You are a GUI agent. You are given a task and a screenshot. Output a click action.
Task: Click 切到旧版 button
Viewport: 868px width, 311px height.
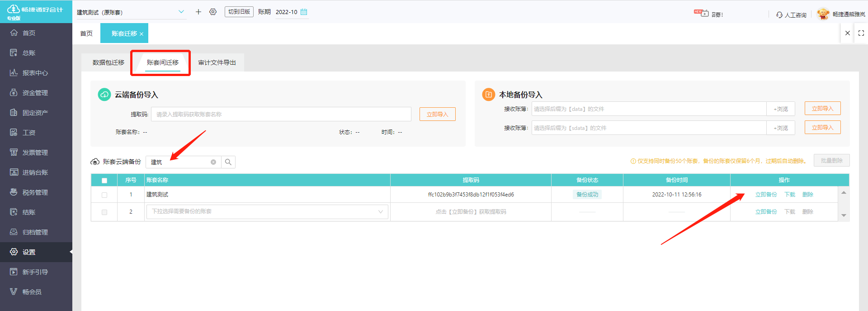[x=239, y=12]
